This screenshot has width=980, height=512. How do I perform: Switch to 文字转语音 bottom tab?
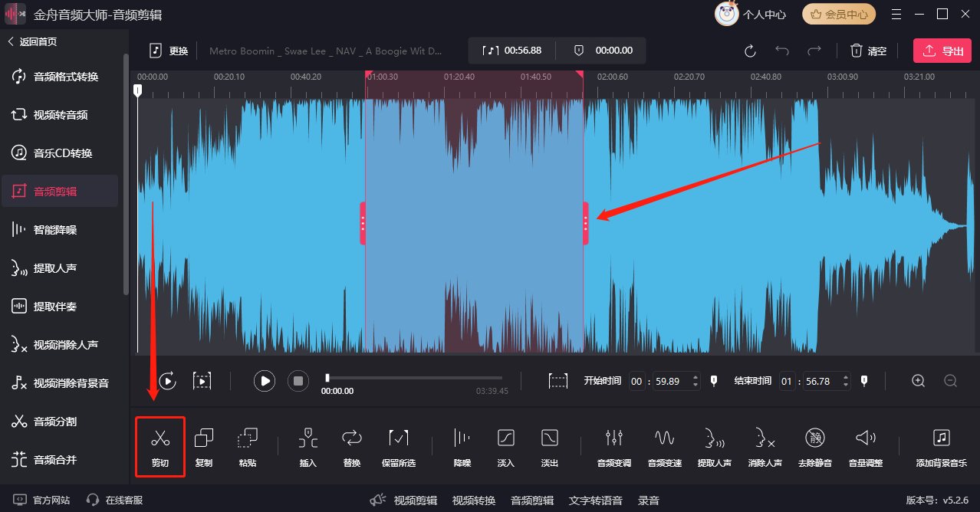pos(594,501)
